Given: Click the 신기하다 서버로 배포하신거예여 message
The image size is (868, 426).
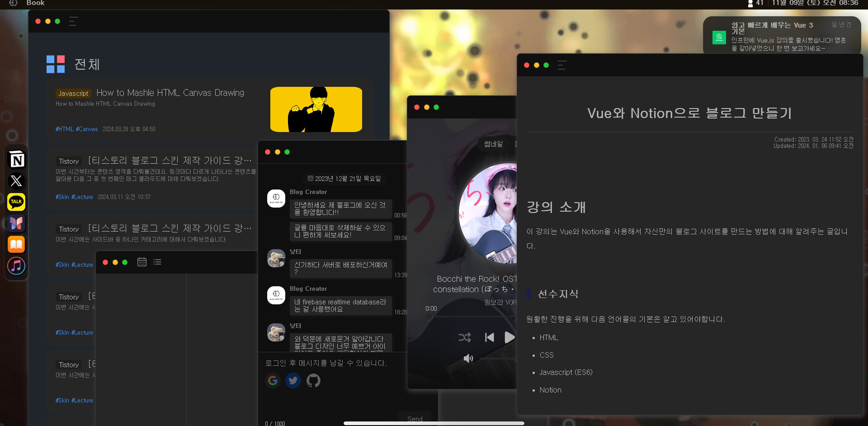Looking at the screenshot, I should (340, 268).
